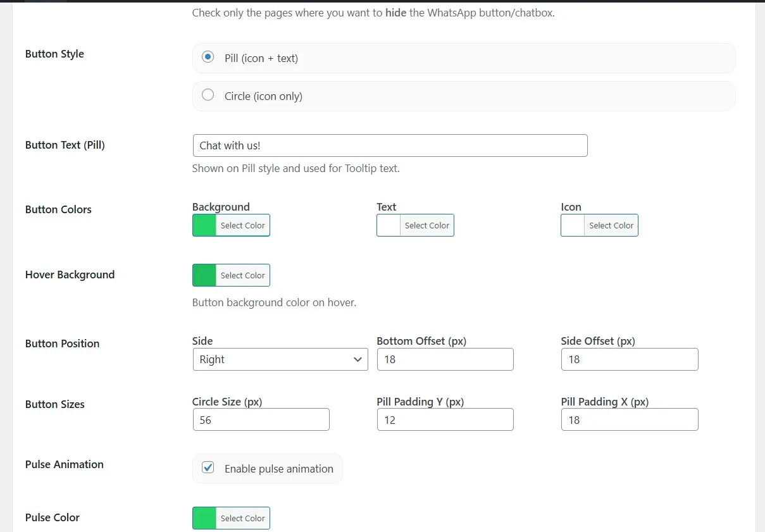Click the Circle Size (px) field
The height and width of the screenshot is (532, 765).
261,420
